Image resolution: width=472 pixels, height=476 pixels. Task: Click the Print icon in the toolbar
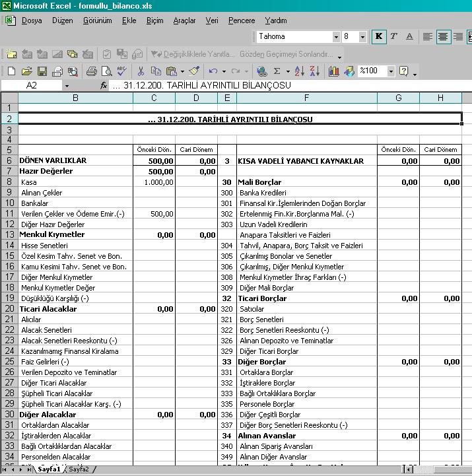point(91,71)
